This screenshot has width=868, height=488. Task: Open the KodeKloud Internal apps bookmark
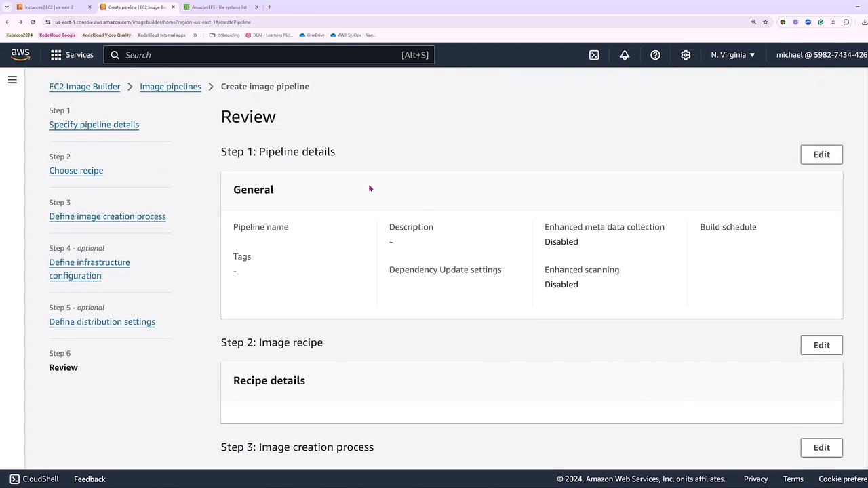click(x=161, y=35)
